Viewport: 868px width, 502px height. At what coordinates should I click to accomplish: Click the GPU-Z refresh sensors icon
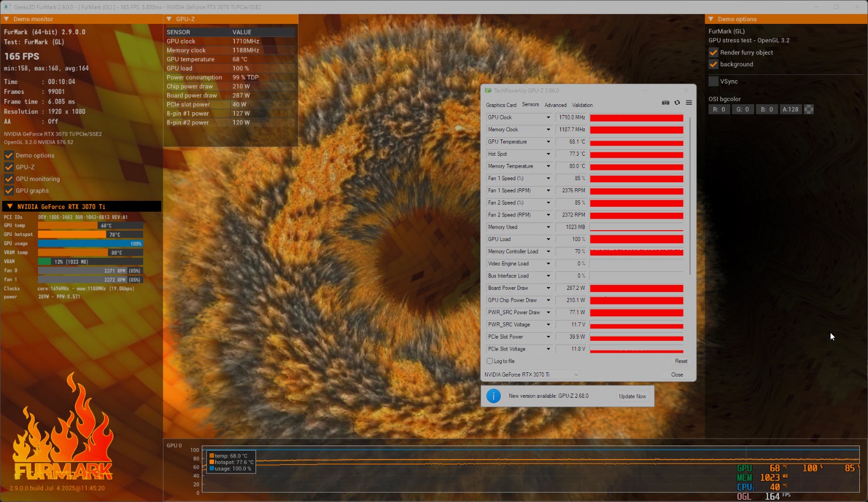[x=677, y=103]
